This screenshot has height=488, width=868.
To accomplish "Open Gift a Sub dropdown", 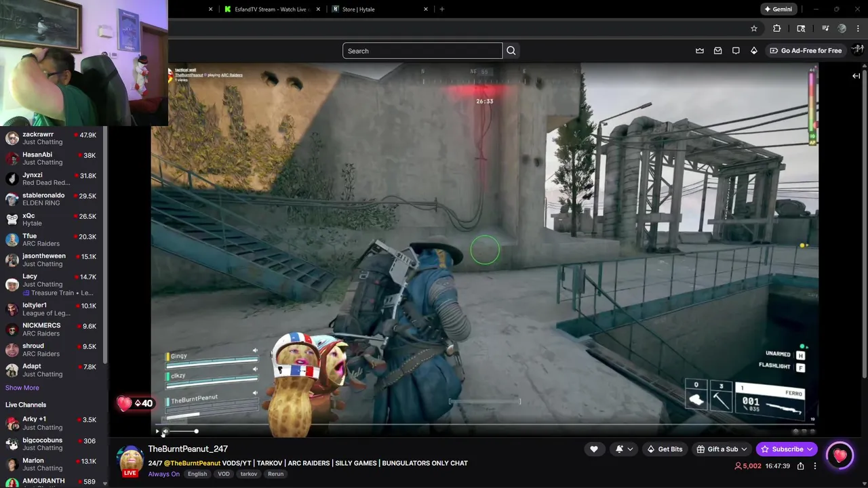I will (722, 449).
